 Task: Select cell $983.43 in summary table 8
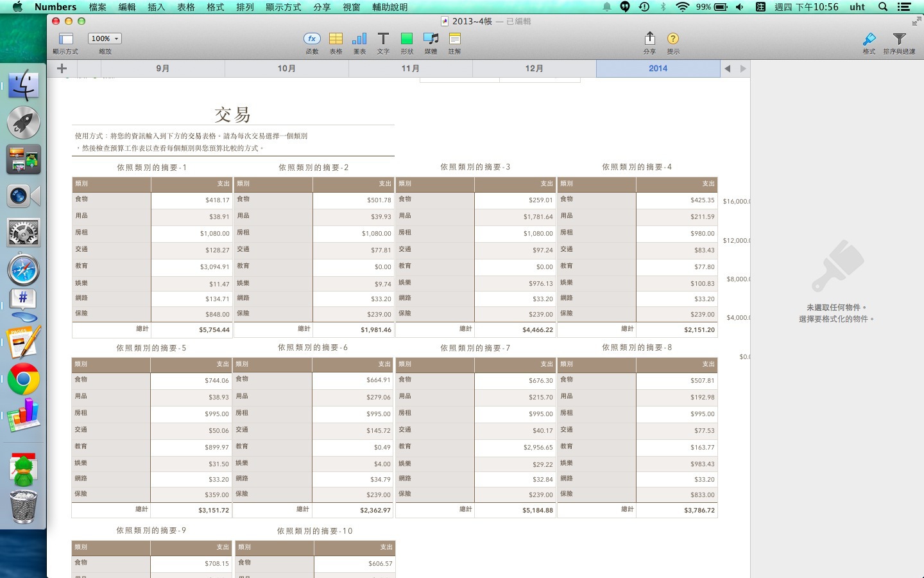[x=677, y=464]
